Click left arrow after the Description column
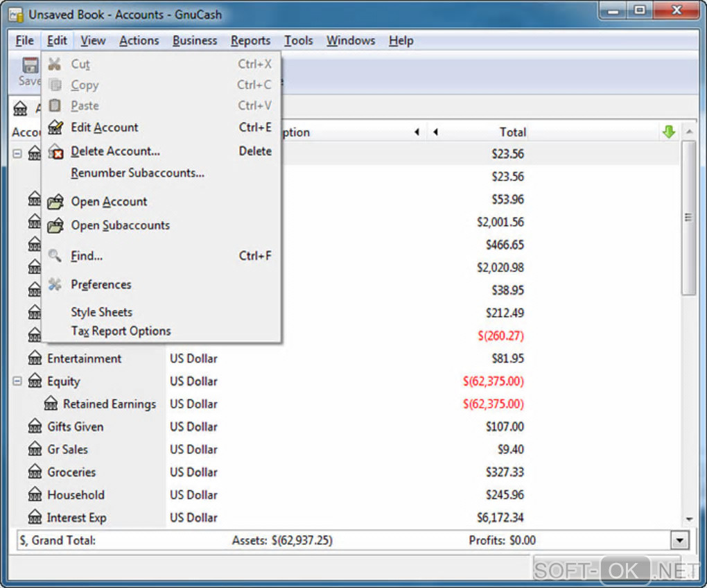Viewport: 707px width, 588px height. tap(417, 132)
